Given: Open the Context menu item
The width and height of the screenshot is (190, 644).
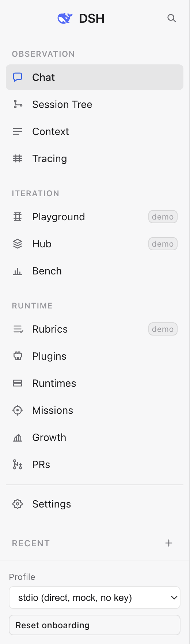Looking at the screenshot, I should tap(95, 131).
